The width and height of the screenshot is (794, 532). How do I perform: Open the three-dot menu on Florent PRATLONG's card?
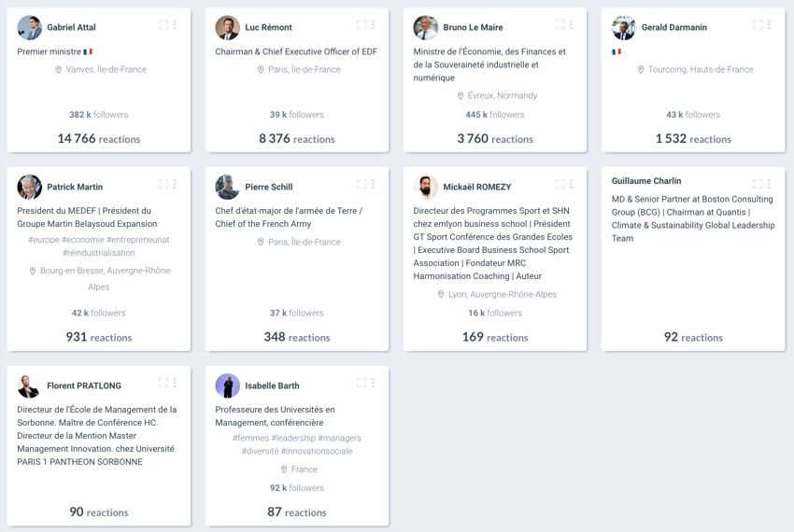(175, 383)
